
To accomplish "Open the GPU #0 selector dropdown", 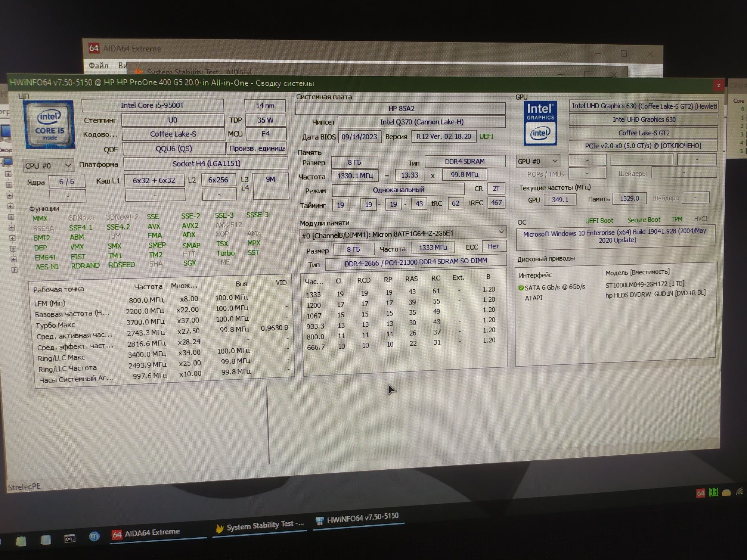I will pyautogui.click(x=538, y=161).
